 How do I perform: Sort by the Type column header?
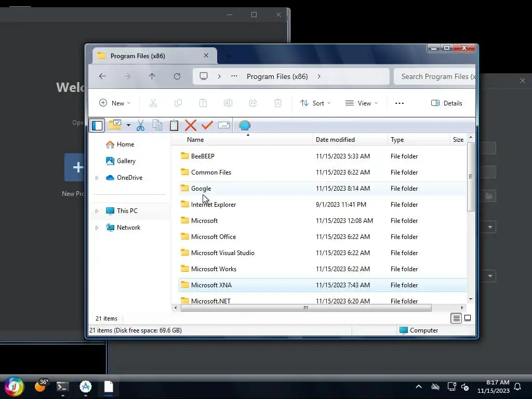[419, 139]
